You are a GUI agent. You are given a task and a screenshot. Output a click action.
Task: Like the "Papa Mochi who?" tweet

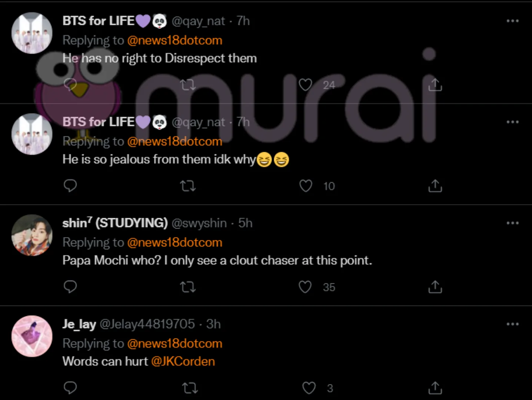coord(305,287)
